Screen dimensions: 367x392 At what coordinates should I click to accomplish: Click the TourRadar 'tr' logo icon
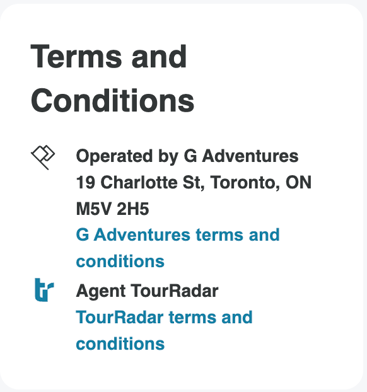click(x=44, y=290)
